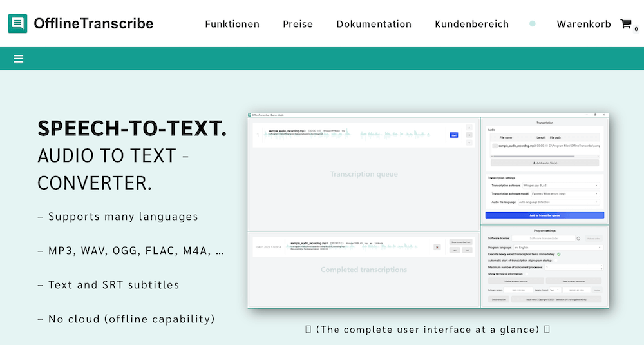Image resolution: width=644 pixels, height=345 pixels.
Task: Toggle 'Execute newly added transcription tasks immediately'
Action: (x=558, y=254)
